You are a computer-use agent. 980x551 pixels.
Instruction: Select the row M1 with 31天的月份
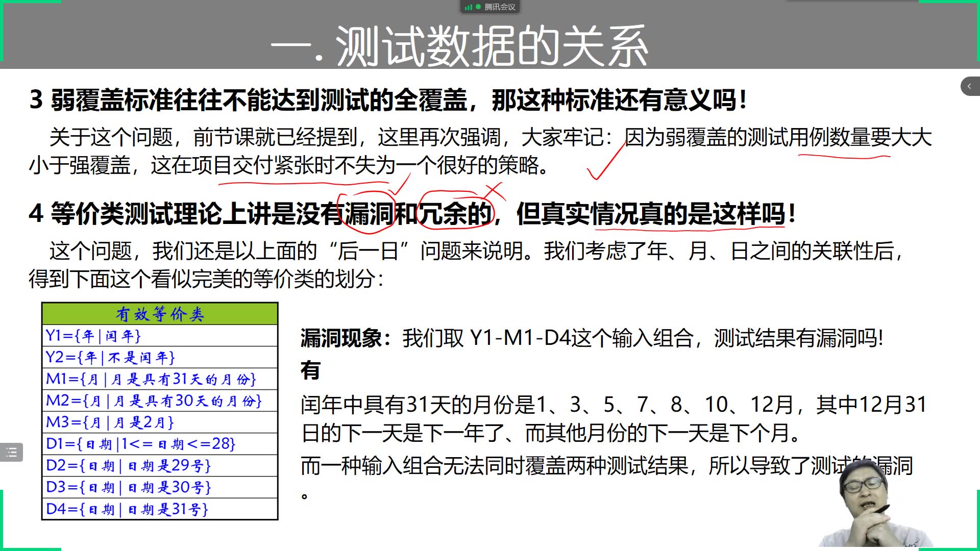(160, 379)
